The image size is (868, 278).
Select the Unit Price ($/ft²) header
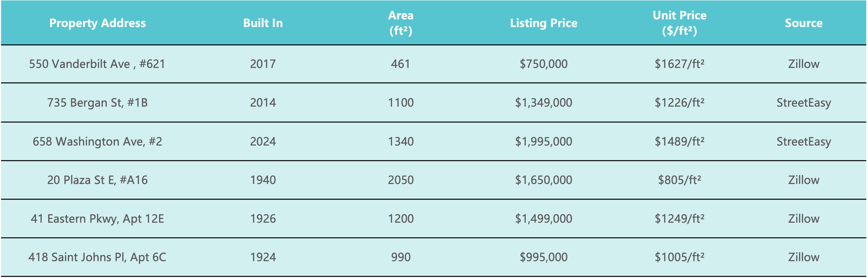pos(679,23)
